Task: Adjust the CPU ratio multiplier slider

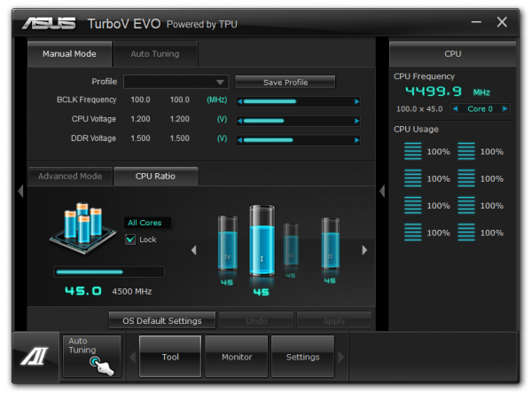Action: coord(109,272)
